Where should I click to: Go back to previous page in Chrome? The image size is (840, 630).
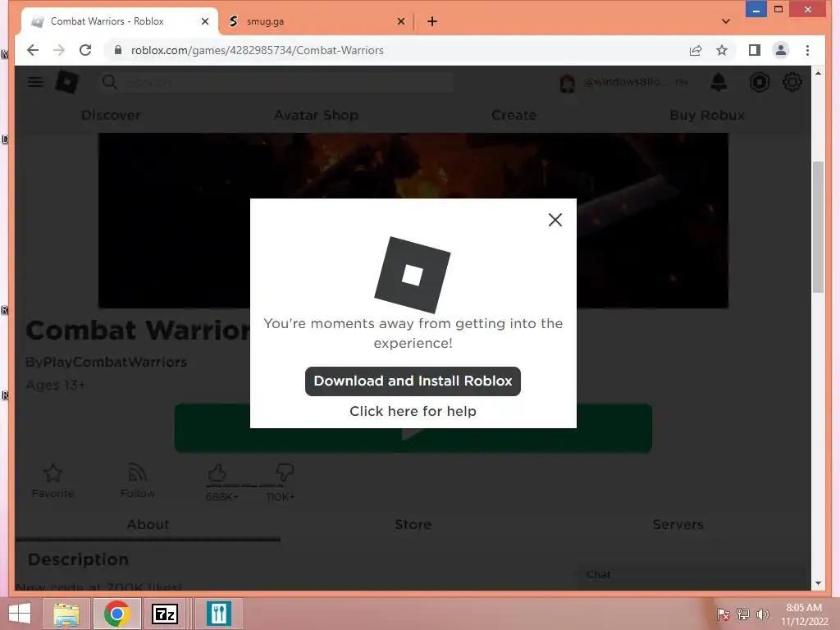coord(33,50)
